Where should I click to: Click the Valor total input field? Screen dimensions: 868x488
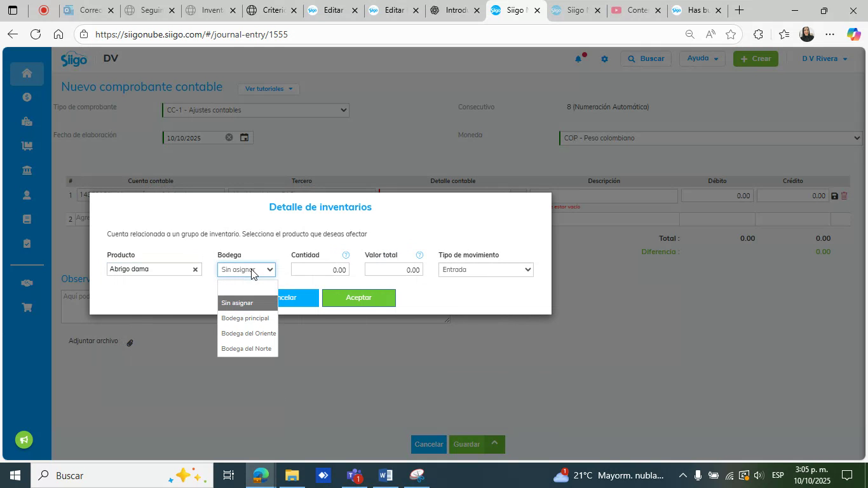point(394,269)
